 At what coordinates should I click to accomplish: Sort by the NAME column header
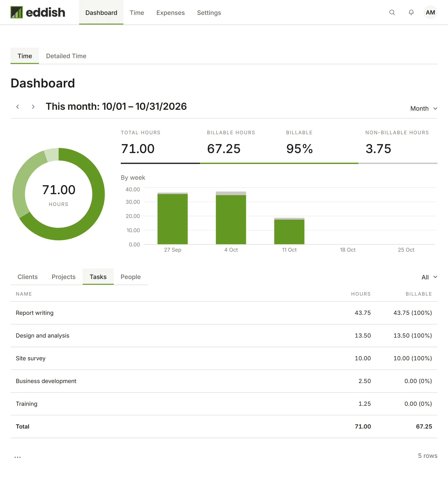[24, 294]
